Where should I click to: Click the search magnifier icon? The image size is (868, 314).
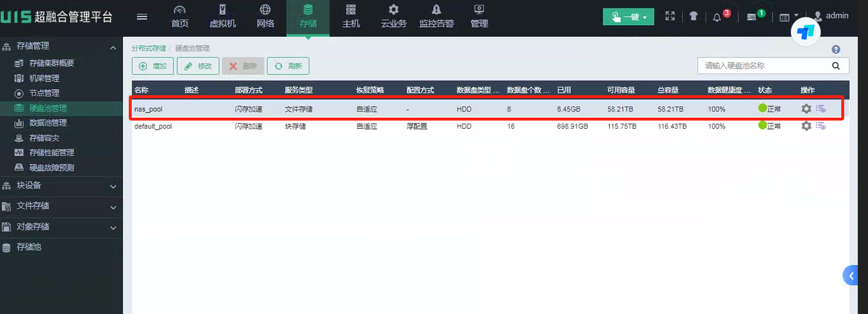836,66
